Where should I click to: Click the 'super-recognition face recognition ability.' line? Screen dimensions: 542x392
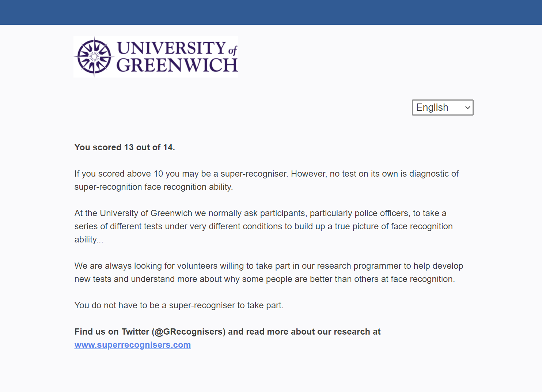(153, 187)
